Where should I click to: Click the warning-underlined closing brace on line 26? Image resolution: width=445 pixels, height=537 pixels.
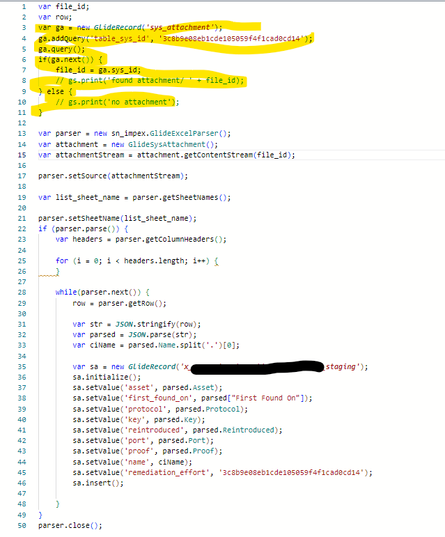[x=58, y=272]
